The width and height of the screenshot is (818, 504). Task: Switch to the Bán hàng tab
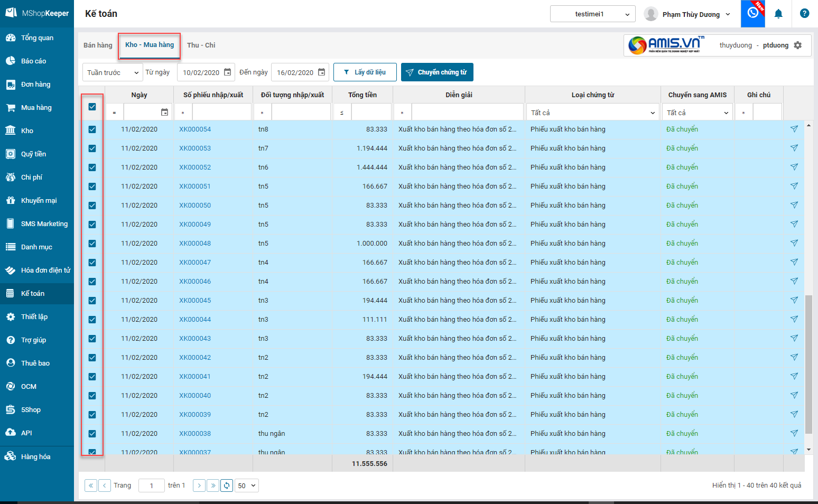[98, 45]
